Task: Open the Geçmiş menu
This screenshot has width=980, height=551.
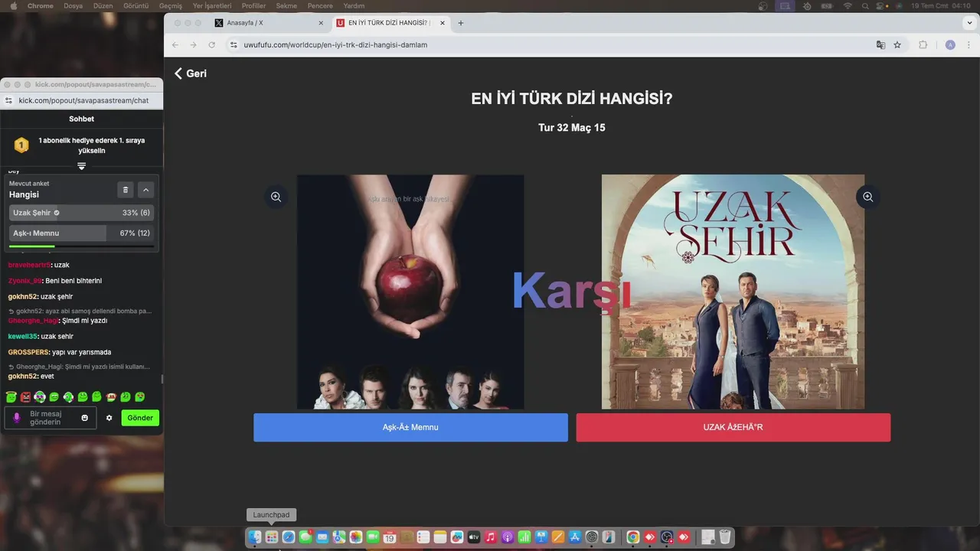Action: tap(171, 5)
